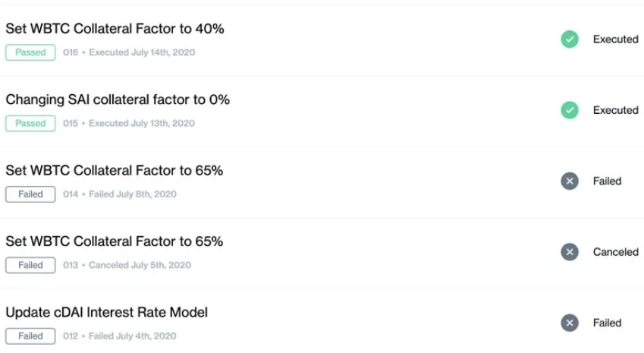
Task: Click the Failed badge on proposal 014
Action: [x=30, y=194]
